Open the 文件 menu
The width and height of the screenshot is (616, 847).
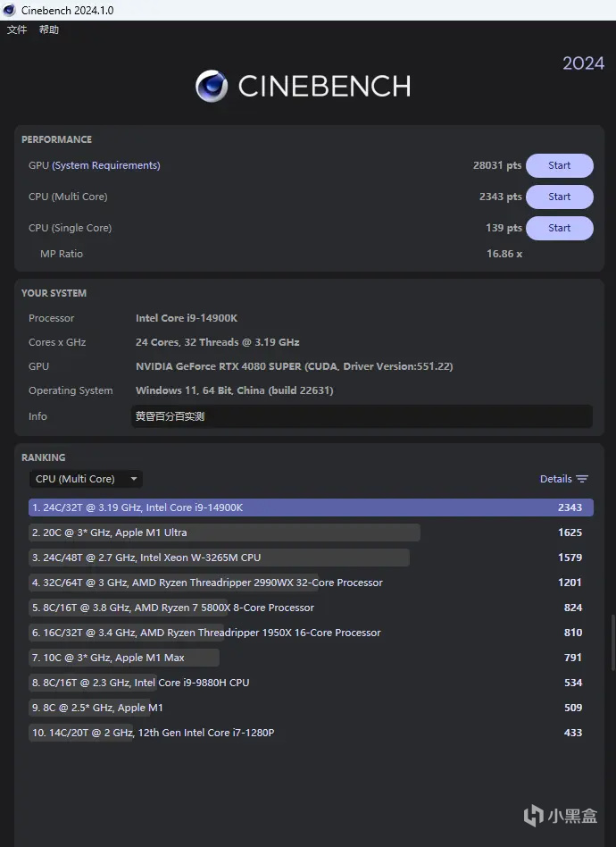click(x=17, y=29)
